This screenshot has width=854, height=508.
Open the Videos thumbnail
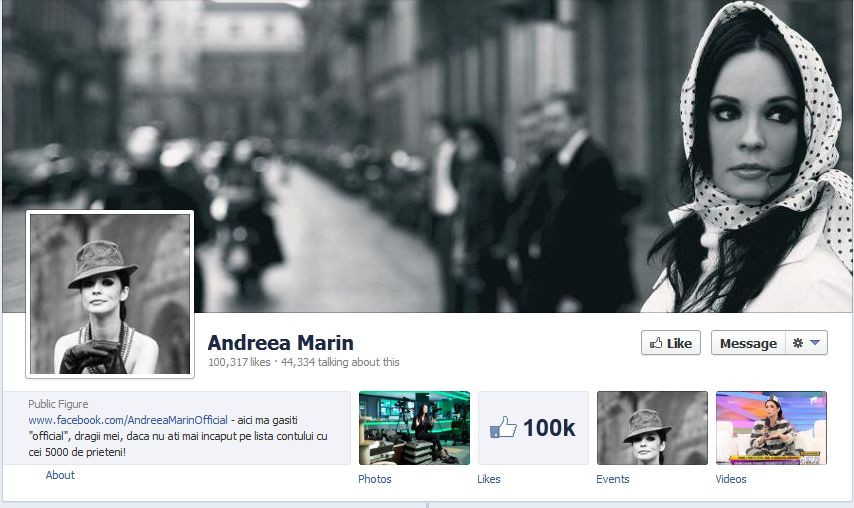pos(770,427)
